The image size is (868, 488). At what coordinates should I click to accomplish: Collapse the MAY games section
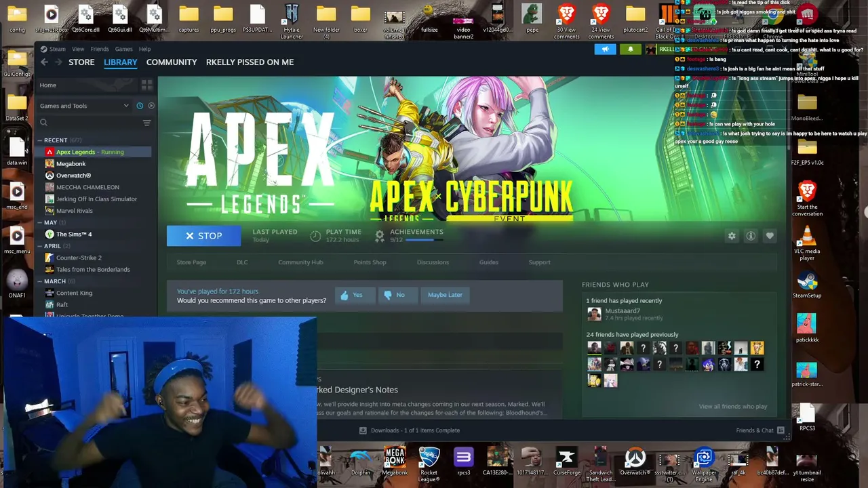[40, 222]
